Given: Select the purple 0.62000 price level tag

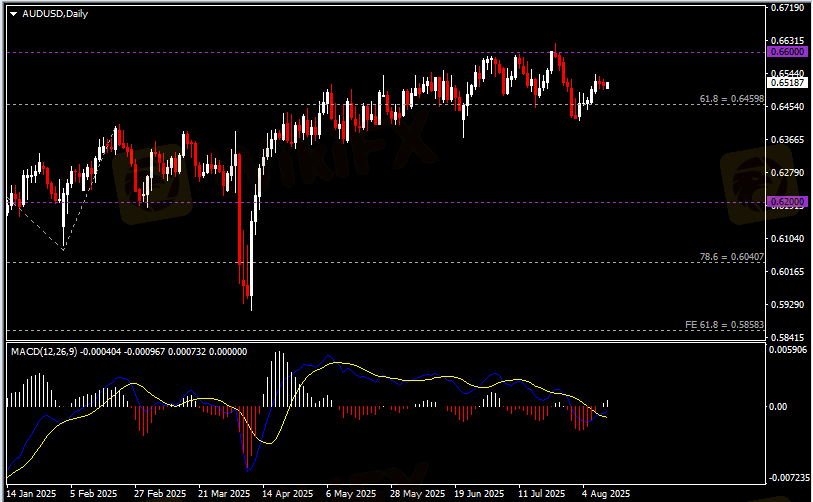Looking at the screenshot, I should click(x=786, y=202).
